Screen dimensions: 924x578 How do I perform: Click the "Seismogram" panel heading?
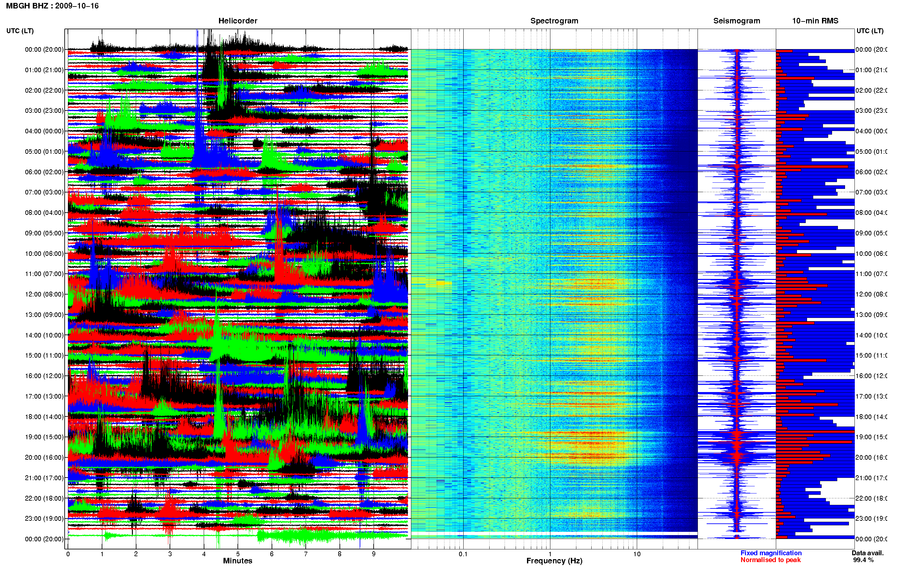(x=737, y=21)
